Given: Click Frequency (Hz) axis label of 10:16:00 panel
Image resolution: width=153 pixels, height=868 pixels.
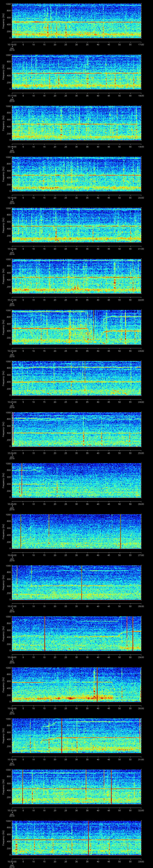Looking at the screenshot, I should (3, 21).
